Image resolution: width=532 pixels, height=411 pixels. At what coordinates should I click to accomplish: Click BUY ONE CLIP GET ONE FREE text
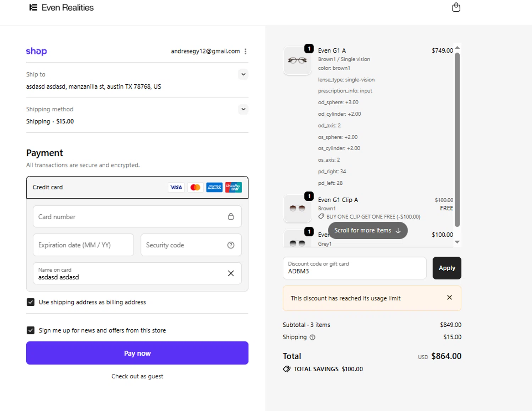pos(373,217)
